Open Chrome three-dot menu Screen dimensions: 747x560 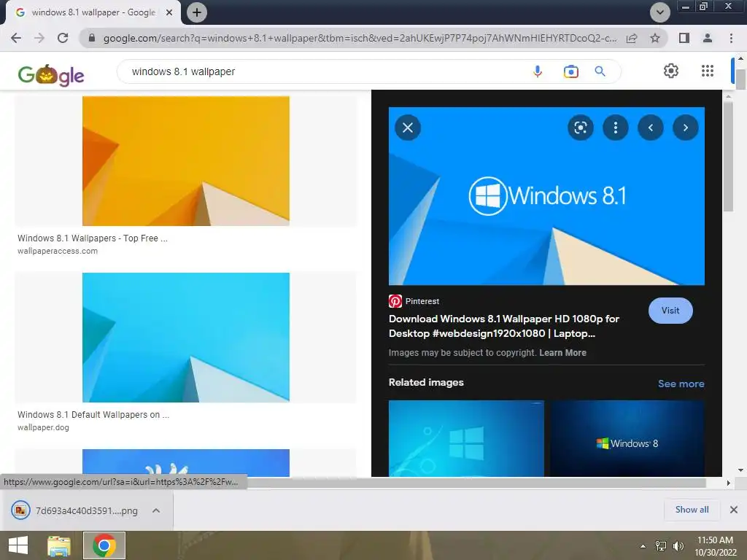pos(731,38)
